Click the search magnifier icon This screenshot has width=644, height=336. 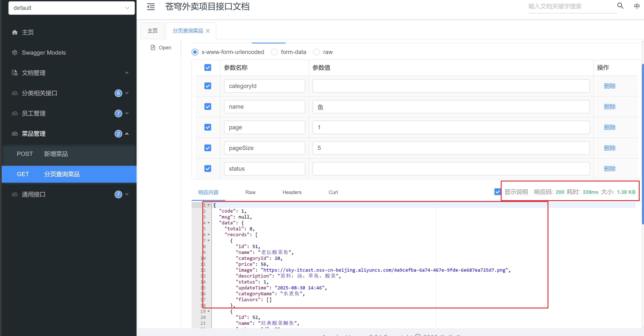coord(620,6)
